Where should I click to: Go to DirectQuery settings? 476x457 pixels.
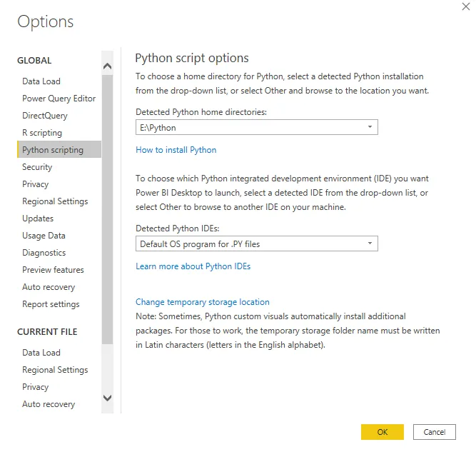tap(45, 116)
